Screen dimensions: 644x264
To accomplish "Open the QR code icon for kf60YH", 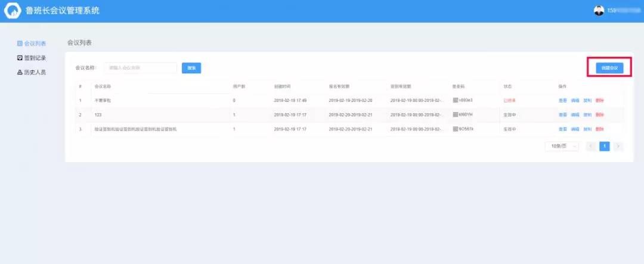I will point(456,114).
